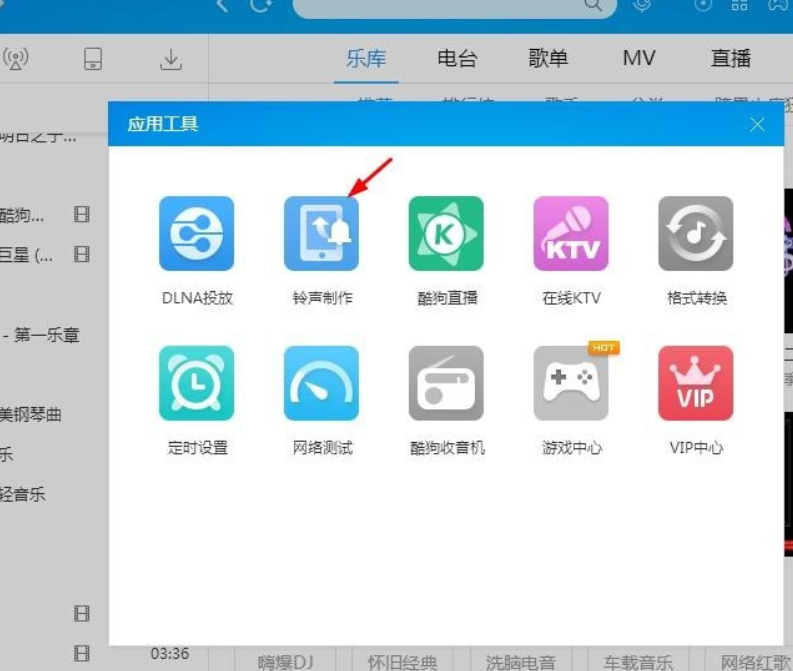Viewport: 793px width, 671px height.
Task: Switch to the 直播 tab
Action: (x=731, y=58)
